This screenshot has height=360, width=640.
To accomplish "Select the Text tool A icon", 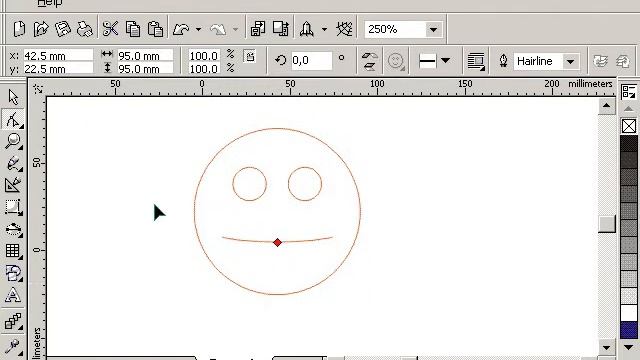I will click(x=13, y=295).
